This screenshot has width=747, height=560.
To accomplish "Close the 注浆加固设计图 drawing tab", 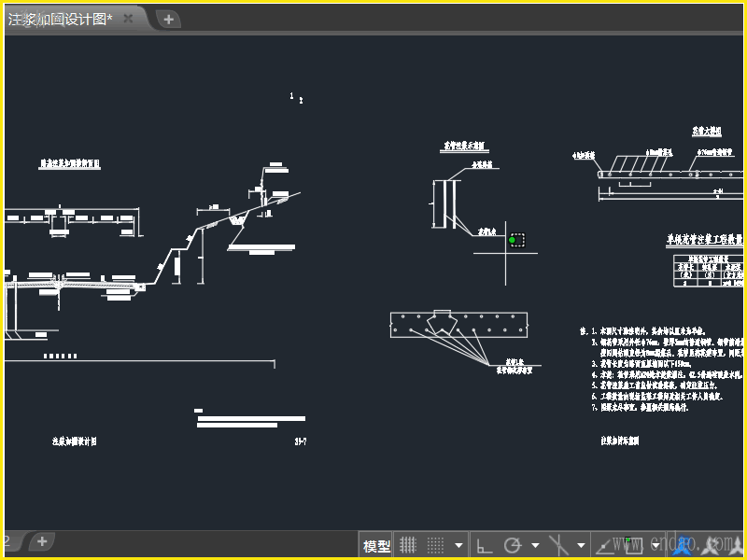I will coord(128,19).
